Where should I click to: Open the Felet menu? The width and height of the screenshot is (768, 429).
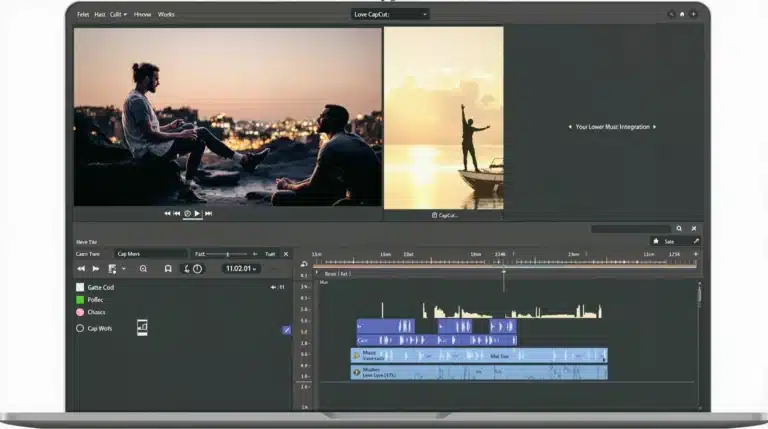click(x=83, y=14)
